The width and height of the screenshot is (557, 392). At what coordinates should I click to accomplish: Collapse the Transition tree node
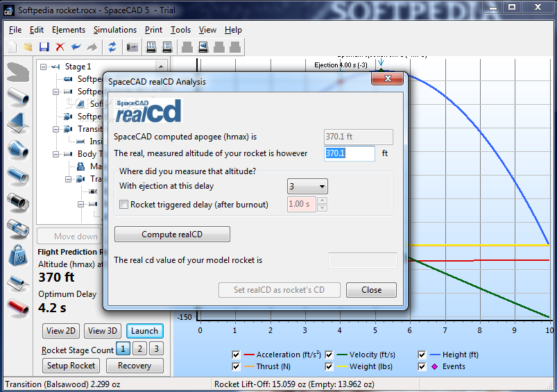click(55, 129)
